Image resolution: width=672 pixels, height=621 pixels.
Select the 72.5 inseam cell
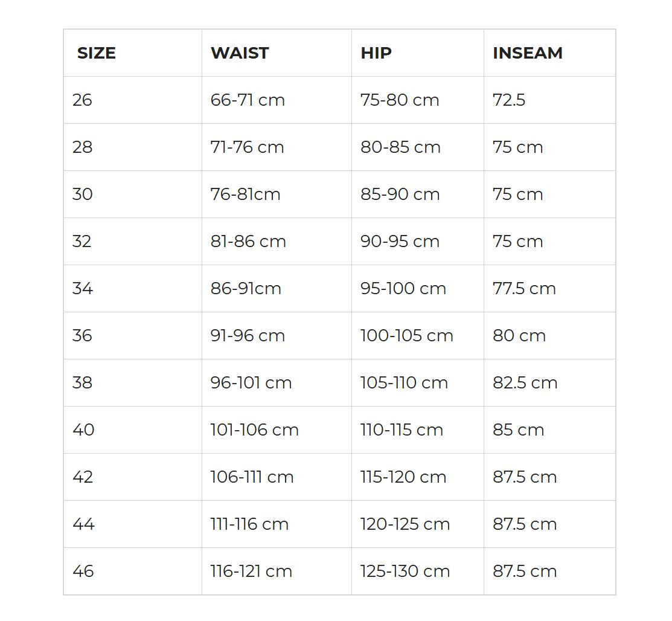tap(509, 100)
